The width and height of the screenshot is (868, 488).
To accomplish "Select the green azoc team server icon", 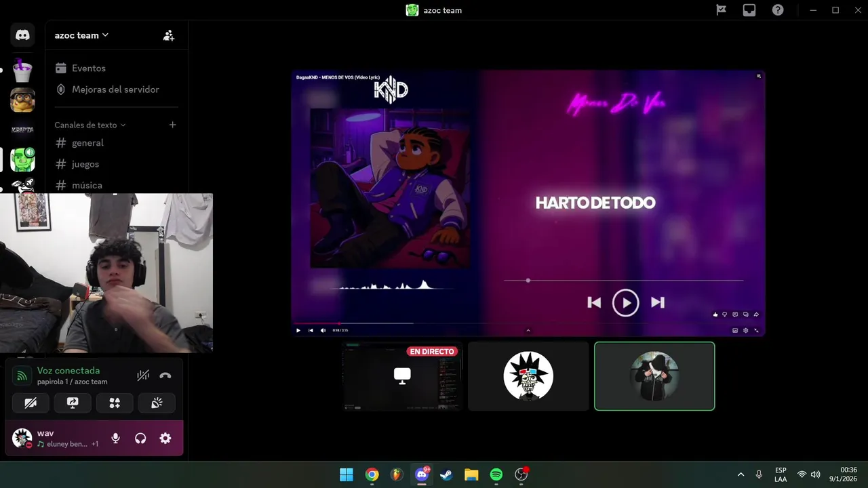I will pyautogui.click(x=22, y=160).
